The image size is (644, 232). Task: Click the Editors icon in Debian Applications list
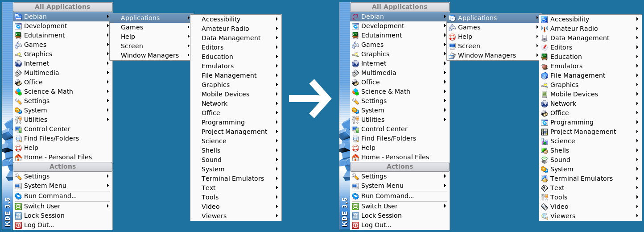point(544,47)
